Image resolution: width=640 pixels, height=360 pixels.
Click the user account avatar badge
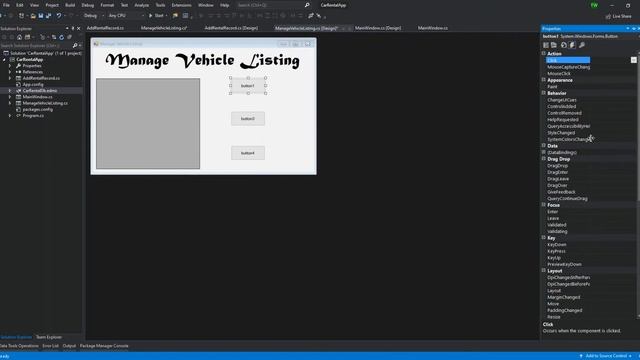594,5
